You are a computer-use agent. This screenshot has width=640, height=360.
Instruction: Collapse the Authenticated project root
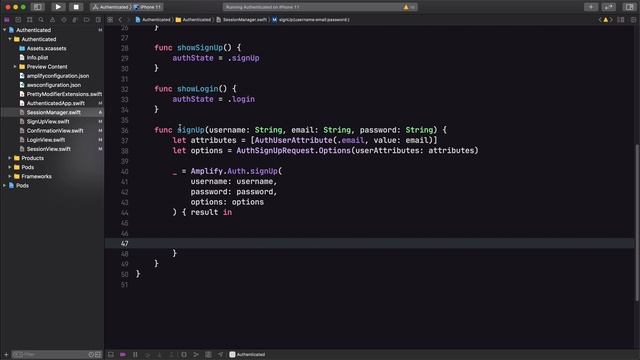(4, 30)
